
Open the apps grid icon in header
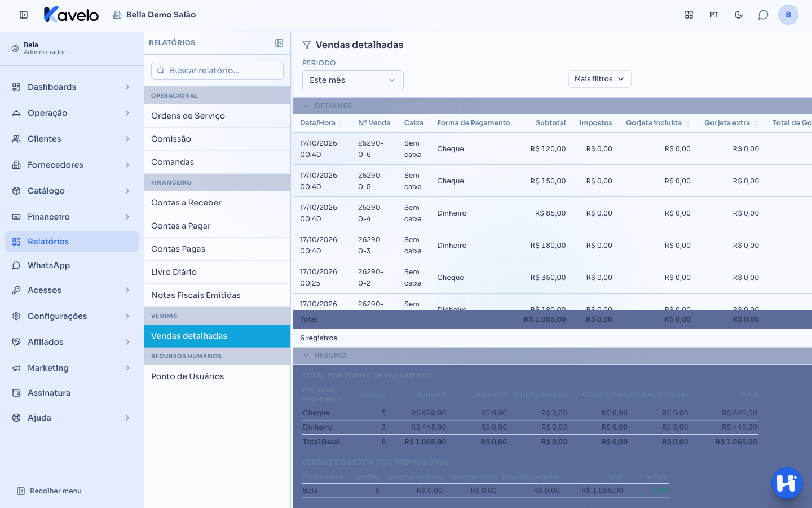[x=689, y=15]
